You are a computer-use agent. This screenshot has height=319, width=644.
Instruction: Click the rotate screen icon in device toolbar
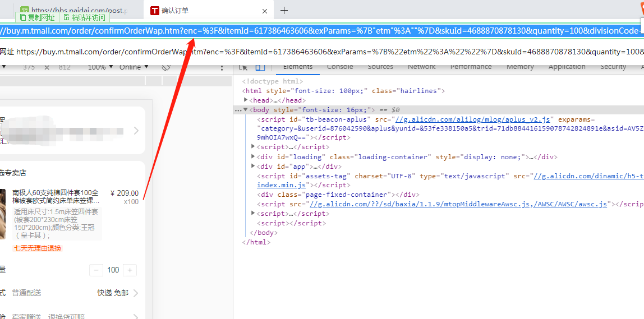166,67
